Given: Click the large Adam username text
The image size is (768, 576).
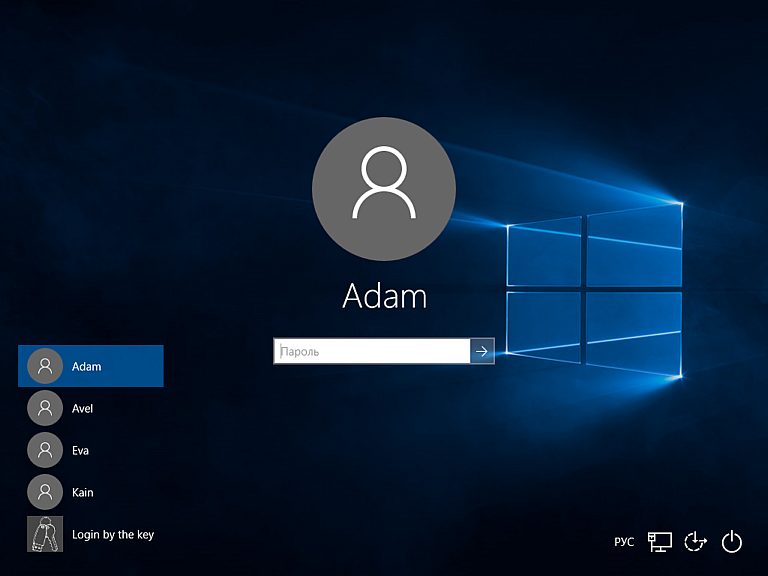Looking at the screenshot, I should click(x=384, y=296).
